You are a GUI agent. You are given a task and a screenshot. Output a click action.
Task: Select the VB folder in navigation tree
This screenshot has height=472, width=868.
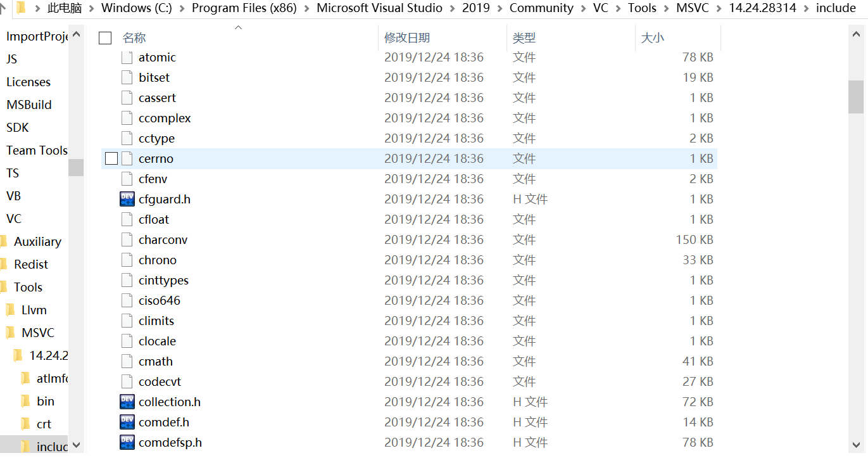click(14, 196)
